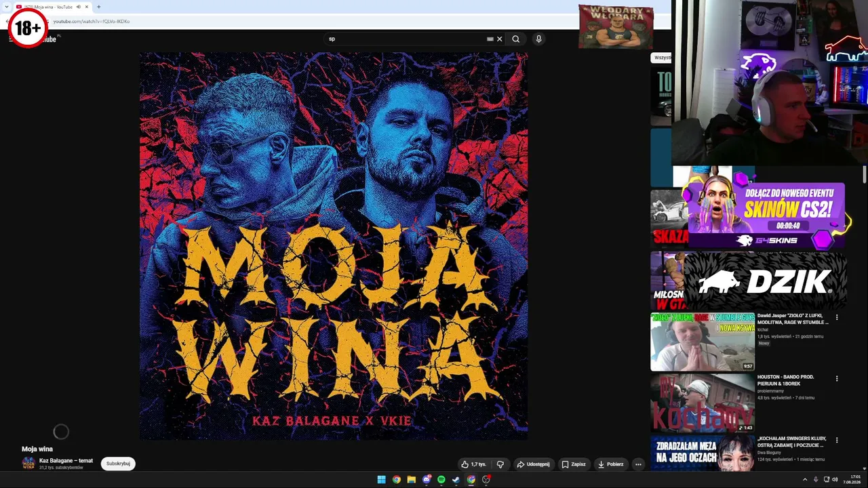Open the Dawid Jasper "ZIOŁO" video thumbnail
Viewport: 868px width, 488px height.
tap(703, 342)
